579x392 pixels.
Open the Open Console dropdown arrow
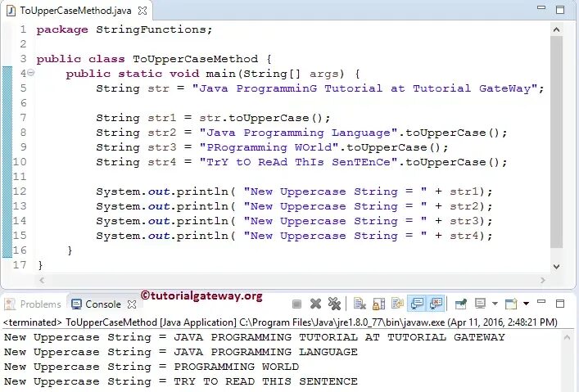526,304
